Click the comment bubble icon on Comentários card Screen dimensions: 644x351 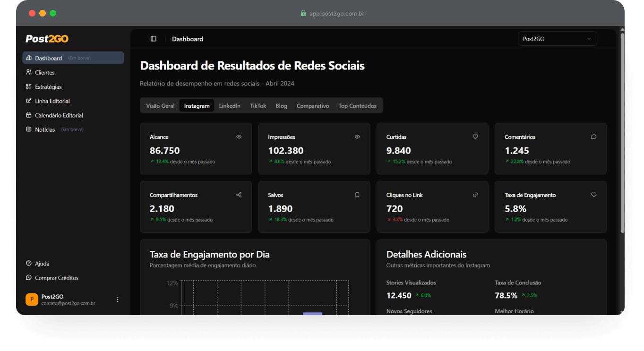(593, 137)
